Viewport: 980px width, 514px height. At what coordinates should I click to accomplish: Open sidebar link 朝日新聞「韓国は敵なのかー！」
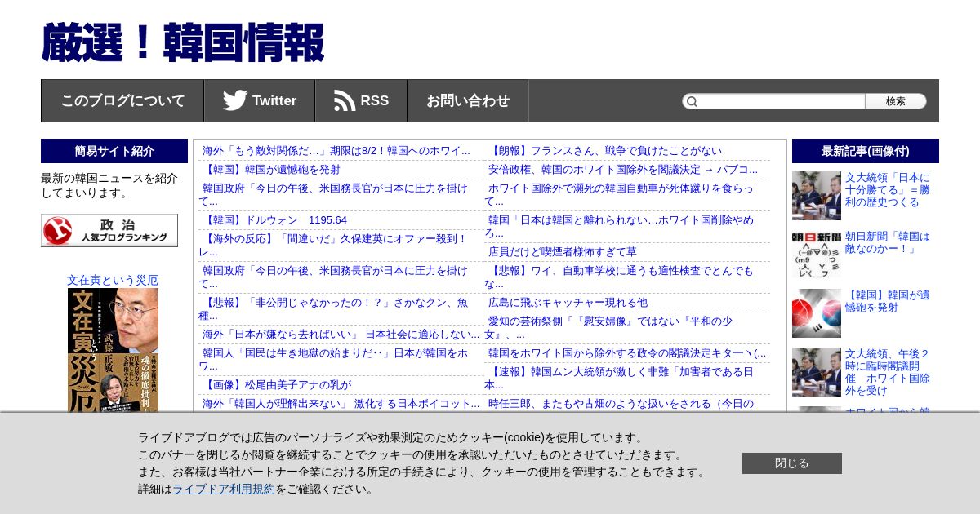pyautogui.click(x=888, y=242)
